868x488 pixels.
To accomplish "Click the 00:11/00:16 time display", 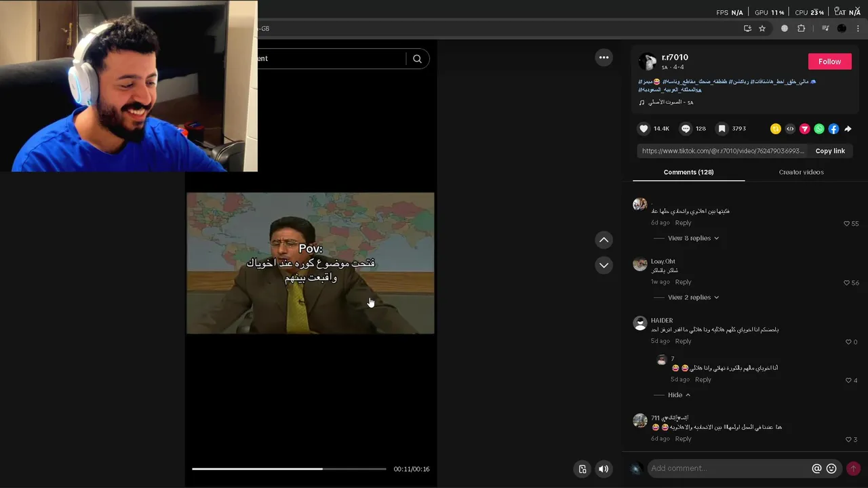I will tap(412, 469).
